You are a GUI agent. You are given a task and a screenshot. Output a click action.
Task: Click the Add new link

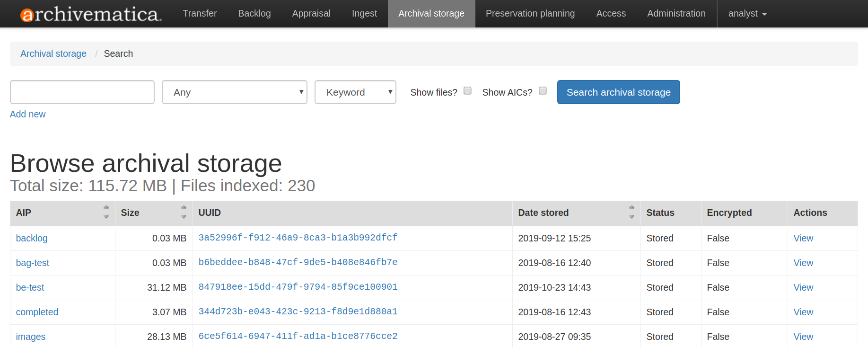coord(28,114)
